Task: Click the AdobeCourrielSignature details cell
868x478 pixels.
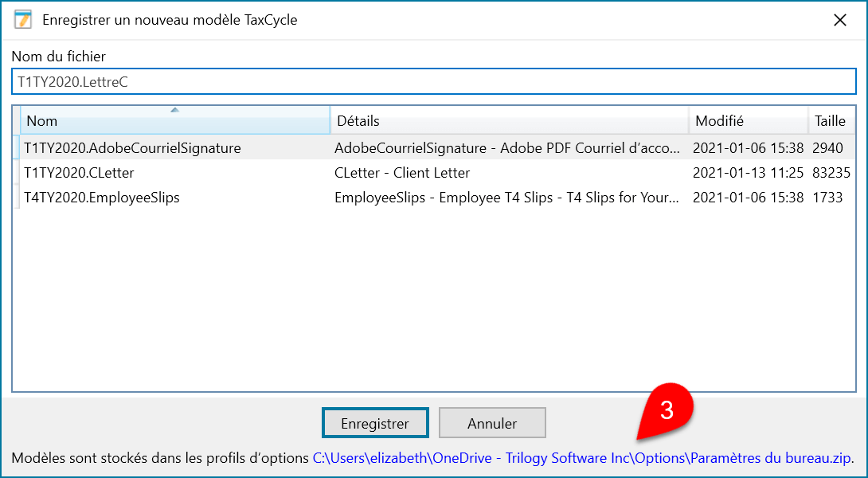Action: pyautogui.click(x=506, y=148)
